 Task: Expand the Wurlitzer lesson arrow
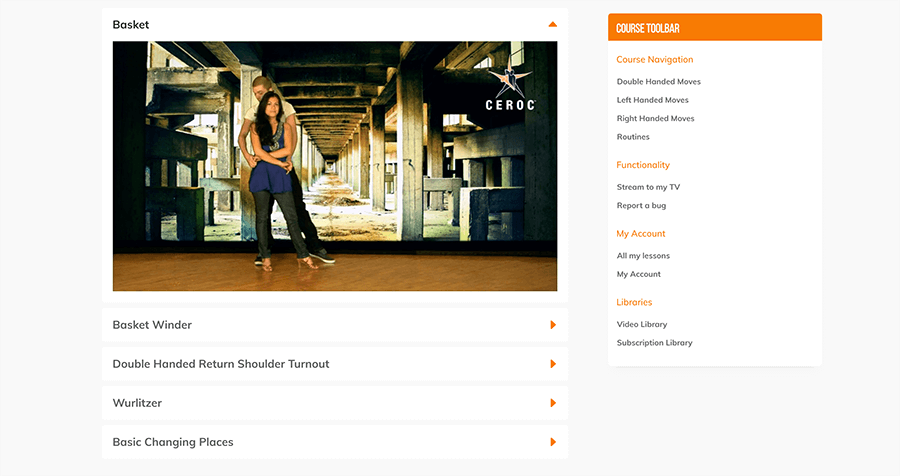coord(553,403)
